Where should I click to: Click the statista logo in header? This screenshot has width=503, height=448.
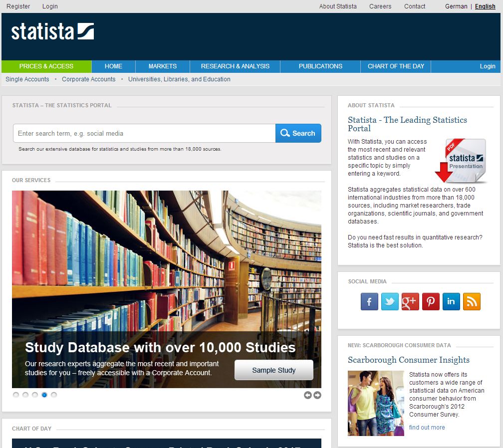[52, 31]
